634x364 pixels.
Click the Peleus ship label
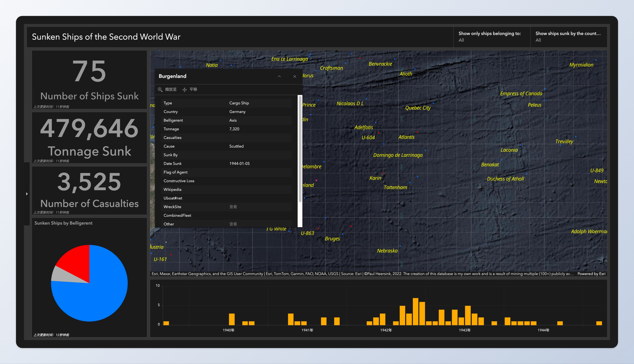tap(534, 105)
